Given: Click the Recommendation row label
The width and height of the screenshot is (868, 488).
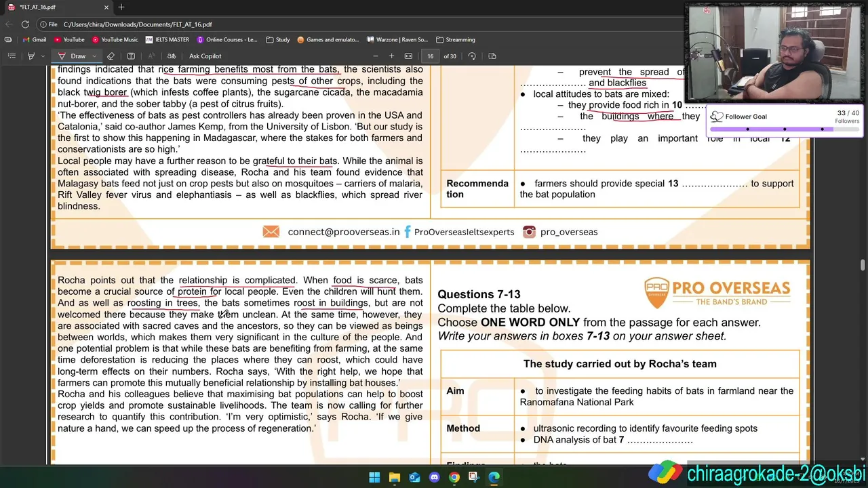Looking at the screenshot, I should pos(477,189).
